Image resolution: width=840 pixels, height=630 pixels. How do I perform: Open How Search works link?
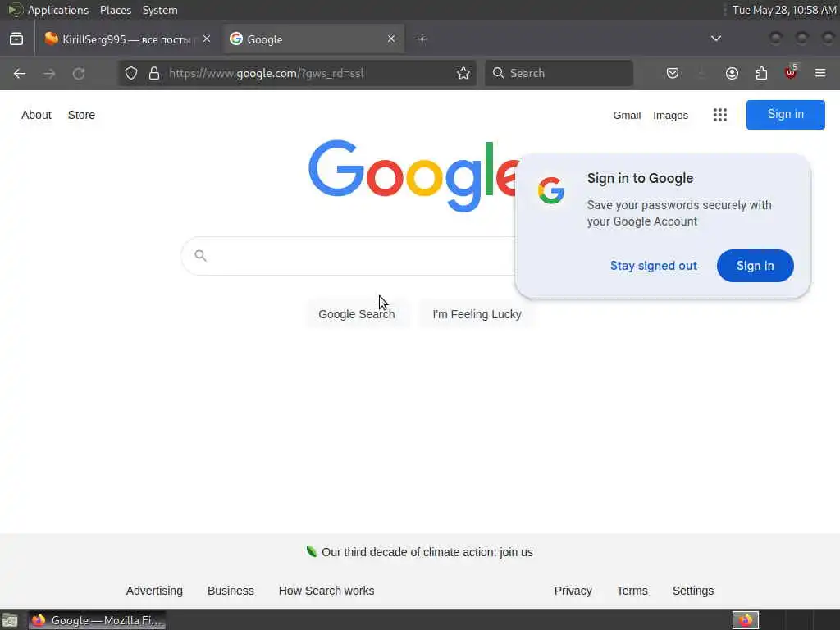(x=326, y=591)
